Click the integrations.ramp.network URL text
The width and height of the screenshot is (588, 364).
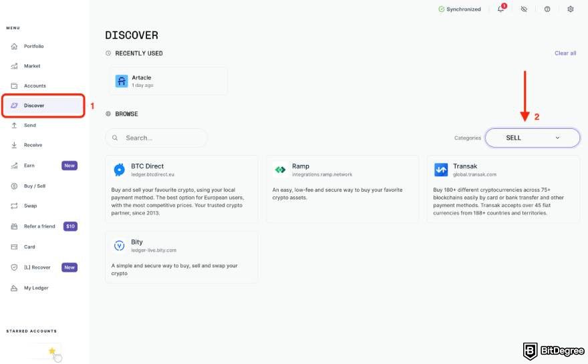[322, 175]
